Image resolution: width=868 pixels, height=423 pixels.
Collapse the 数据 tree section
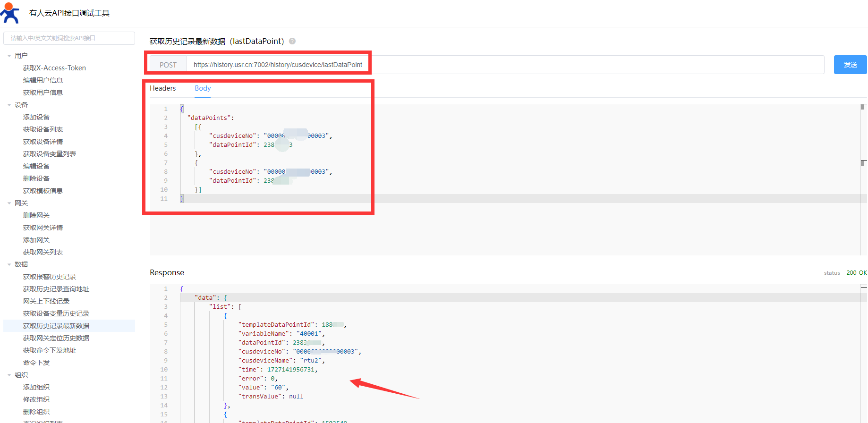pos(9,264)
